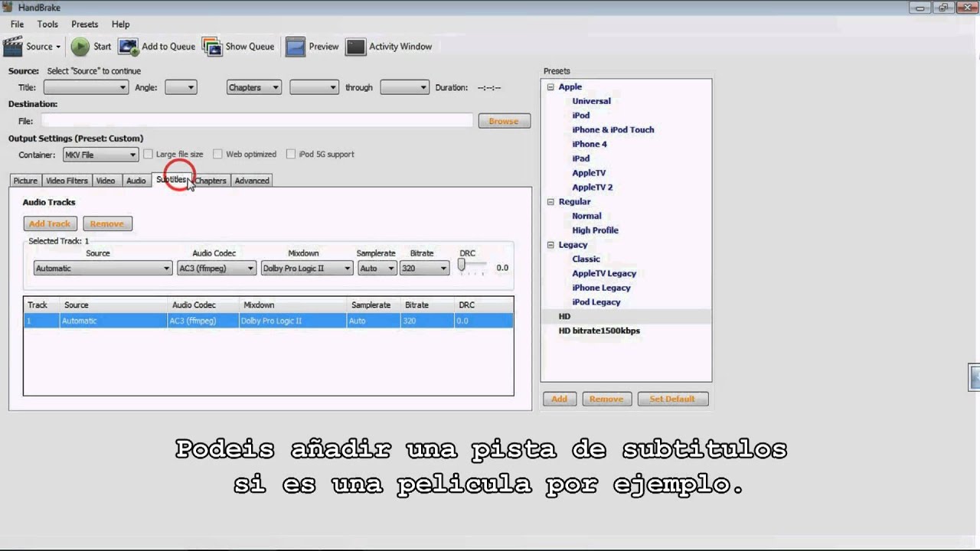
Task: Select the AppleTV 2 preset
Action: [593, 187]
